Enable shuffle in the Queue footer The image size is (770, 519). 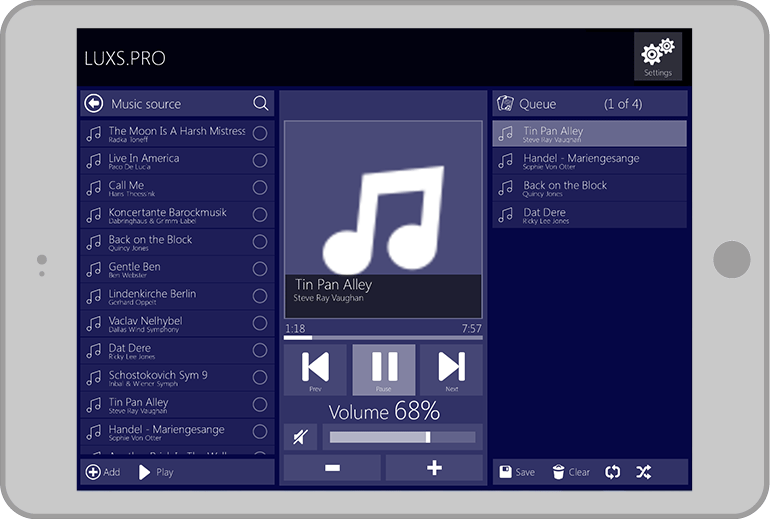[643, 472]
